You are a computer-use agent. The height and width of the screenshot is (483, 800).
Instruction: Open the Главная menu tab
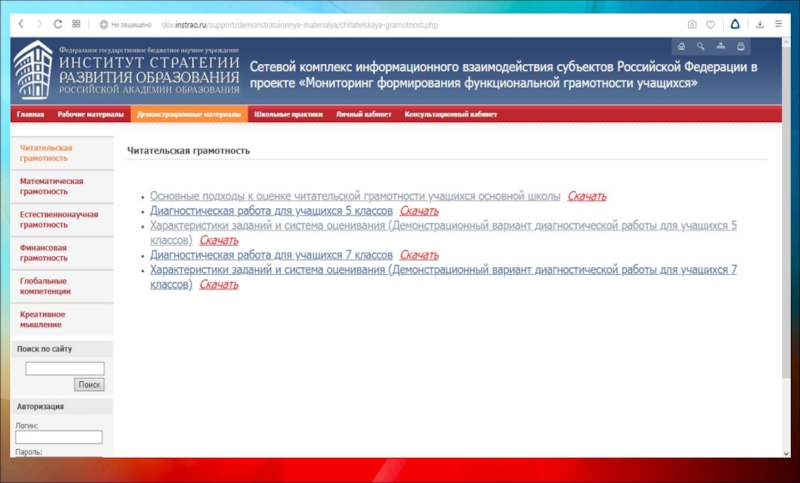point(30,115)
